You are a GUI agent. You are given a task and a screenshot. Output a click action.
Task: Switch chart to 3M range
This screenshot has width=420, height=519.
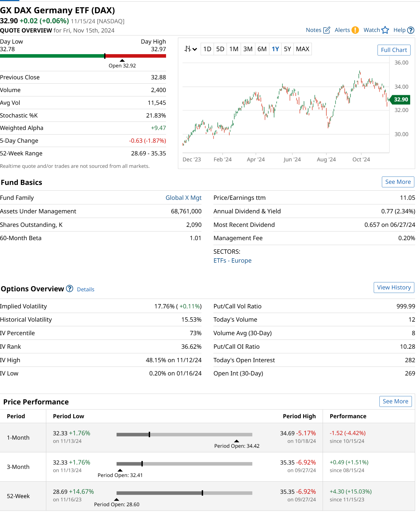point(248,49)
